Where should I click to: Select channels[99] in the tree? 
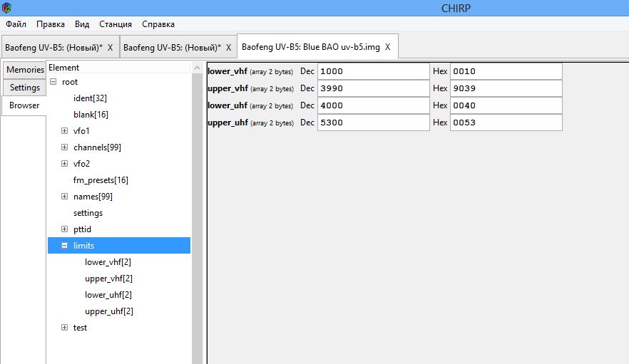(97, 147)
